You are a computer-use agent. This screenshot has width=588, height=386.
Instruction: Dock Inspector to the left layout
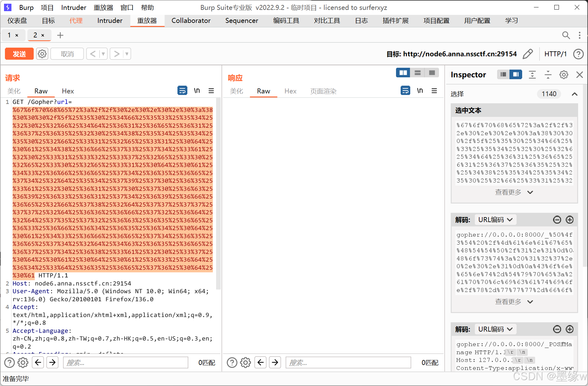click(x=503, y=75)
